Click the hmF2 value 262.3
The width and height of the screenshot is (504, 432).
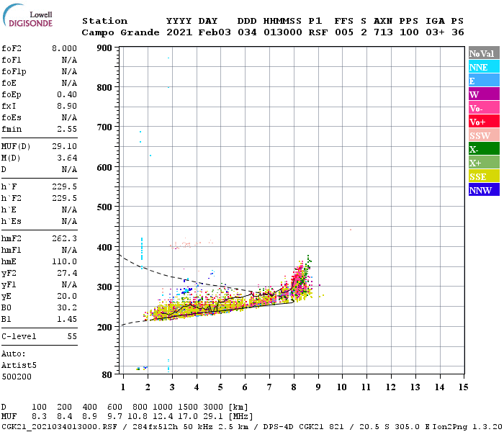64,238
